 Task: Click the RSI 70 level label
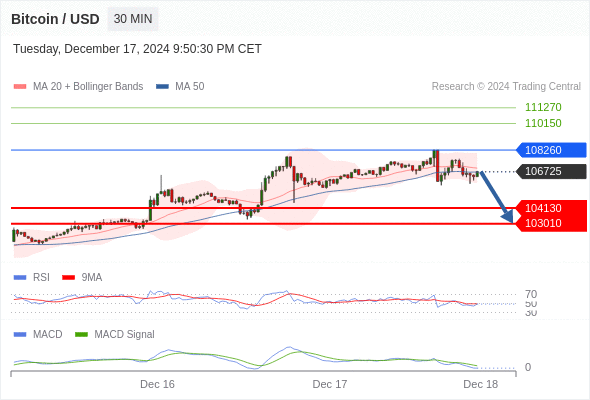coord(531,294)
